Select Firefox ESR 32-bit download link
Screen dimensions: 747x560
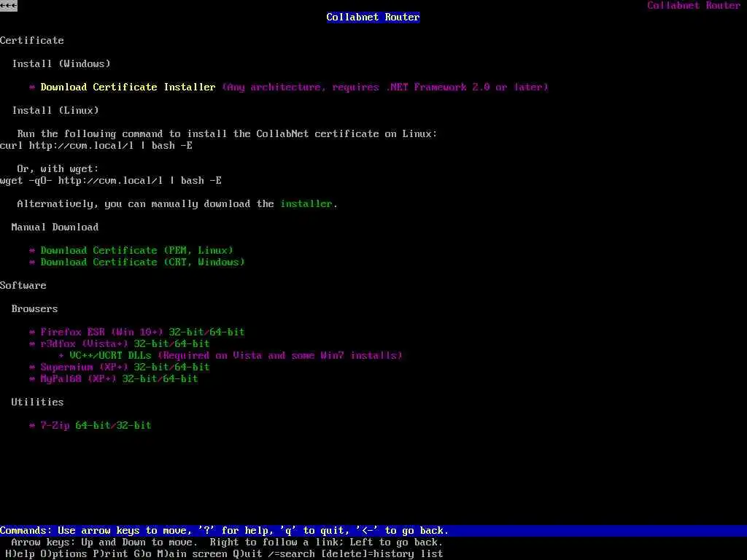186,332
